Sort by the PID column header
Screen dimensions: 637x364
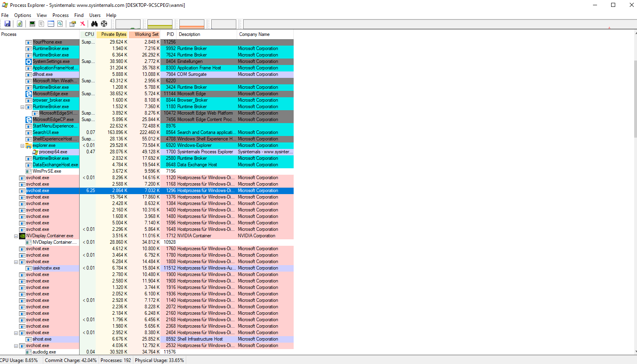(x=169, y=34)
